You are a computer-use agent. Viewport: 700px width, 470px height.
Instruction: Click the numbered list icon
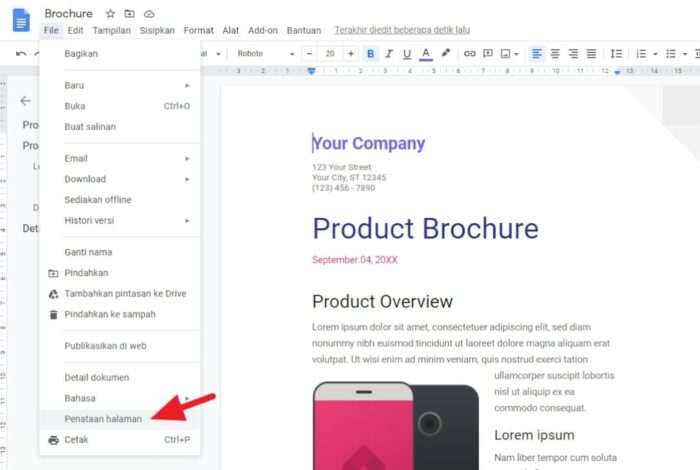click(641, 54)
